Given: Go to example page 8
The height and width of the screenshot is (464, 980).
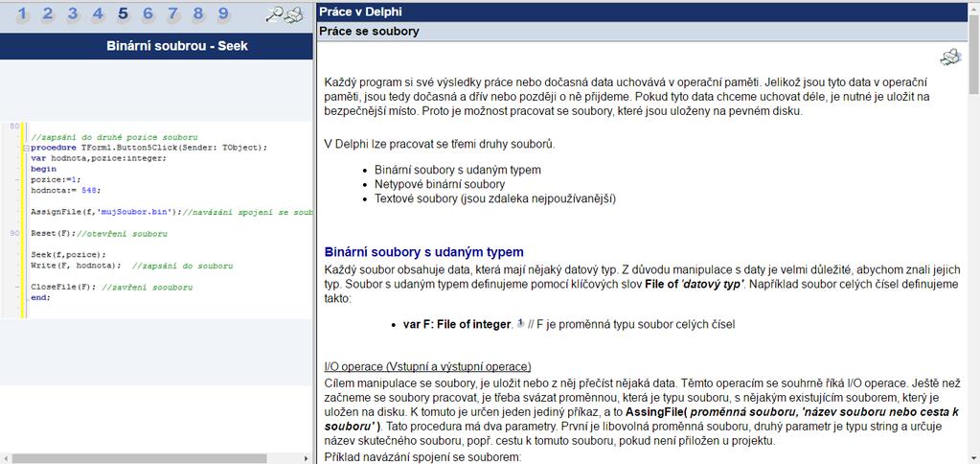Looking at the screenshot, I should pyautogui.click(x=198, y=13).
